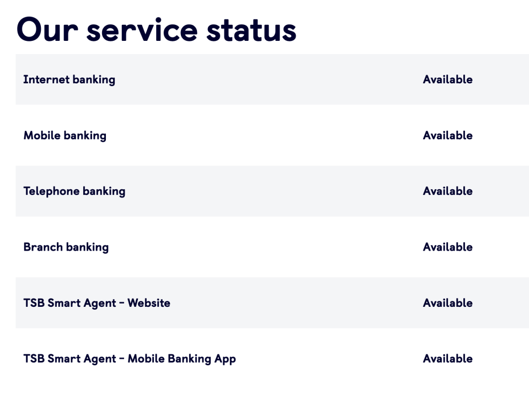Click Available status for Telephone banking

[x=448, y=191]
